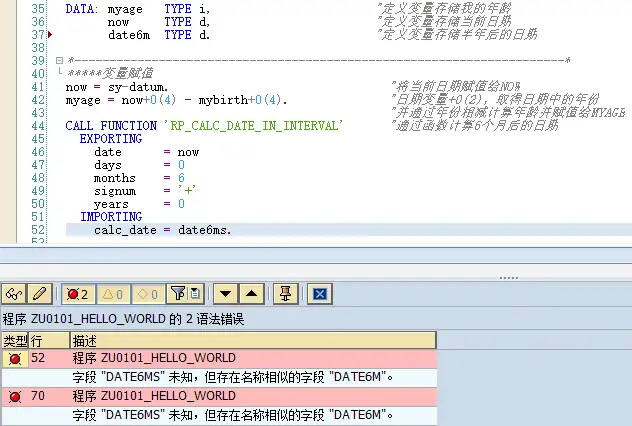
Task: Place cursor on date6ms in line 52
Action: pyautogui.click(x=204, y=230)
